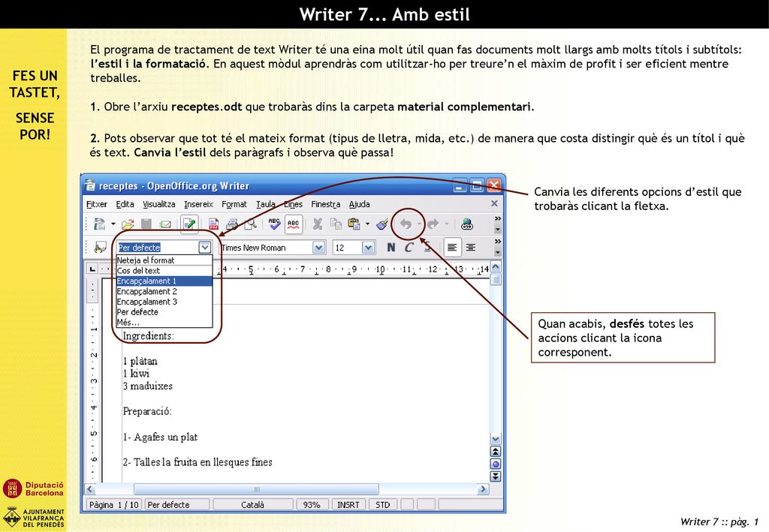Image resolution: width=769 pixels, height=532 pixels.
Task: Click the Next Page double-arrow button
Action: [x=496, y=476]
